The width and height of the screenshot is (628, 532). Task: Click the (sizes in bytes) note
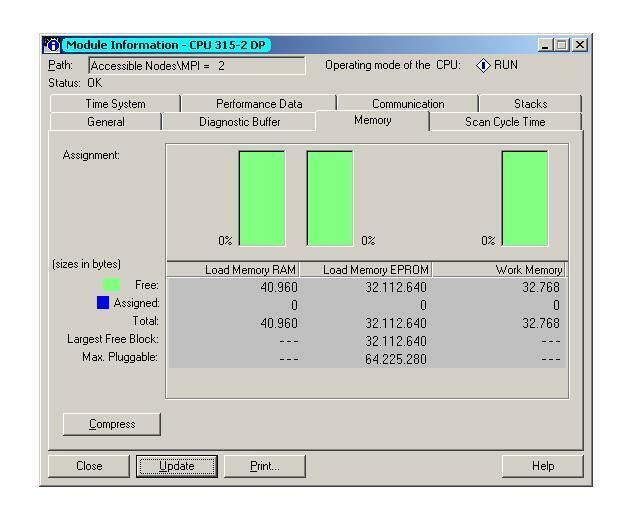[86, 264]
